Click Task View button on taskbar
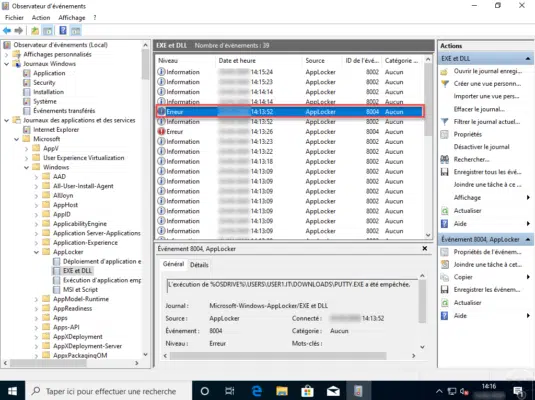 pos(230,391)
